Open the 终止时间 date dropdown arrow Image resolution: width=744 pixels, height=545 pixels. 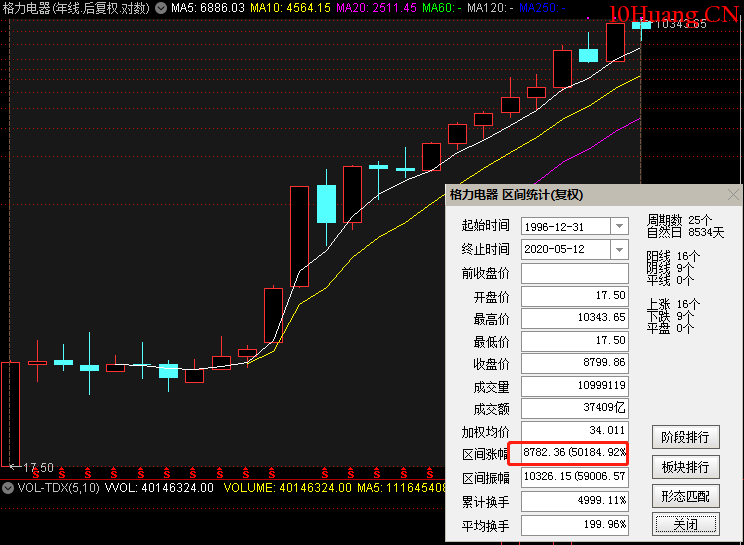tap(619, 249)
